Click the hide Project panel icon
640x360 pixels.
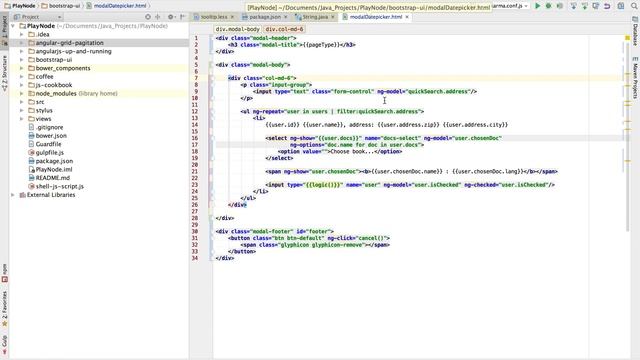click(x=182, y=17)
